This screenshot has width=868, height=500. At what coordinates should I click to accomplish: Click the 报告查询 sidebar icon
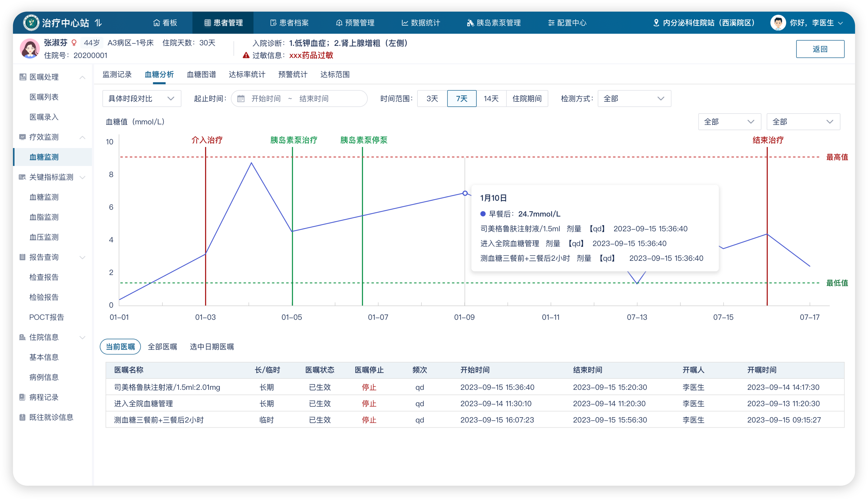point(23,257)
